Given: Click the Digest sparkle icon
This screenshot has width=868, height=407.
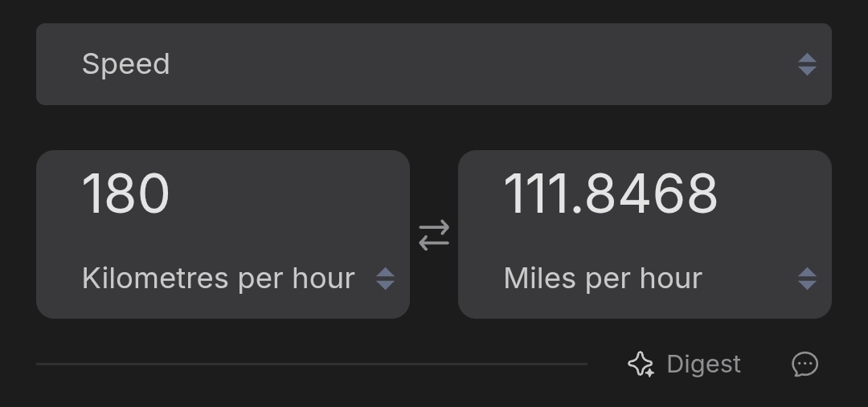Looking at the screenshot, I should [x=641, y=364].
